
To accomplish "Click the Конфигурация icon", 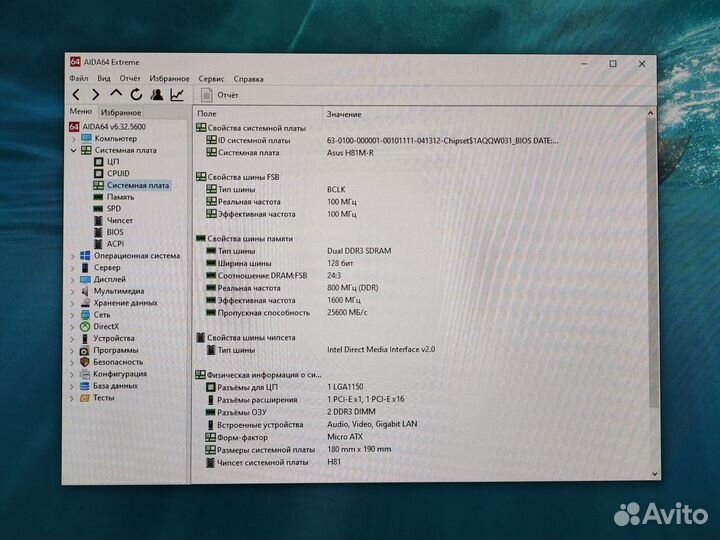I will click(84, 374).
